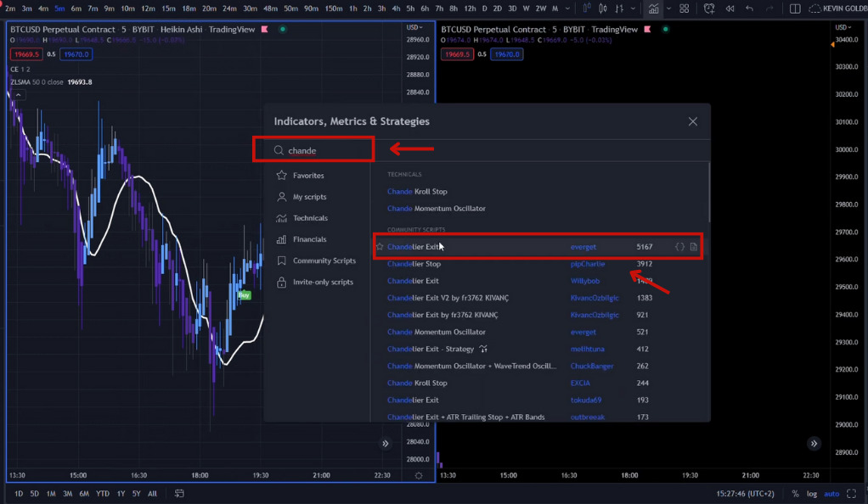Undo the last chart action
Screen dimensions: 868x504
coord(750,8)
